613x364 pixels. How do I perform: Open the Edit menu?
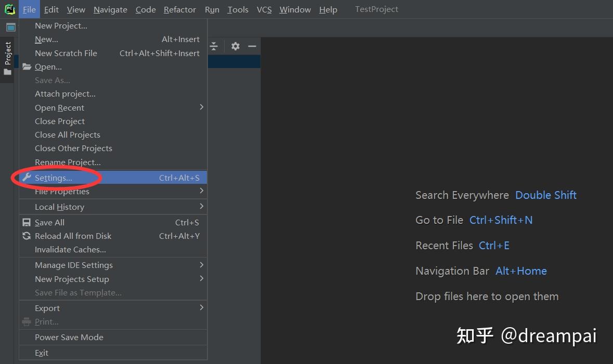coord(51,9)
